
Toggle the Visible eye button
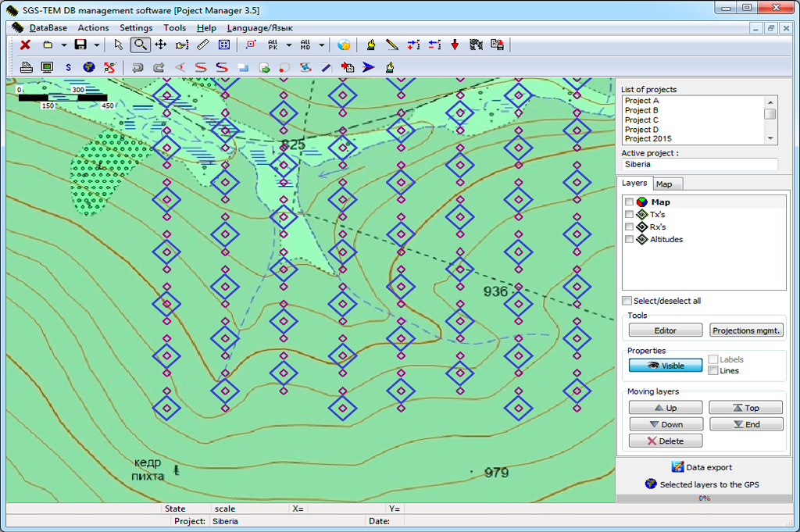tap(665, 366)
